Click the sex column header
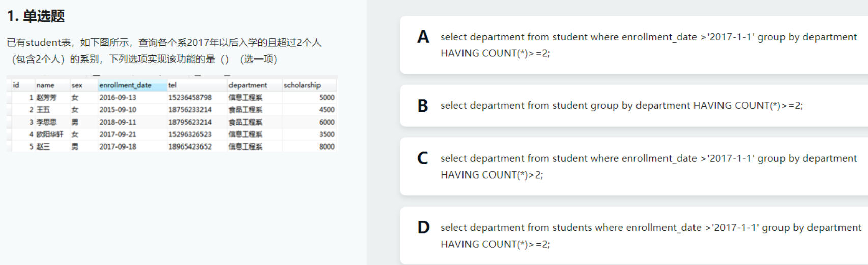Screen dimensions: 868x265 (77, 85)
